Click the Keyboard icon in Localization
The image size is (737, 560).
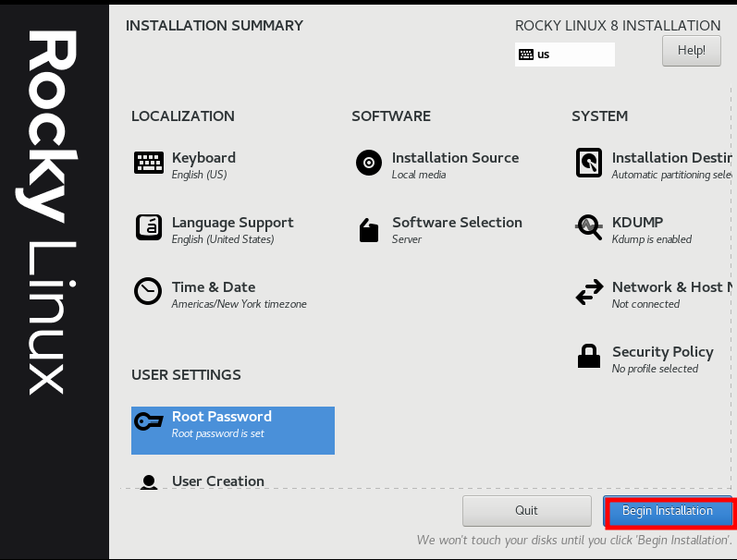pyautogui.click(x=149, y=163)
